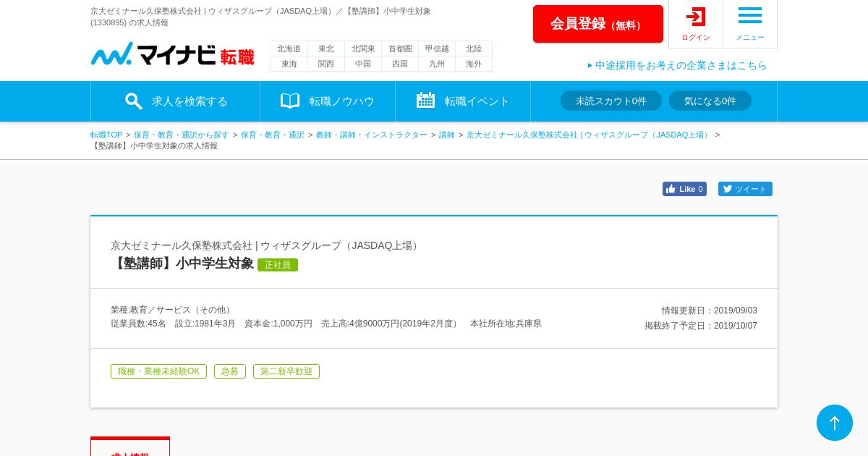Click company name above the job title

pyautogui.click(x=266, y=245)
